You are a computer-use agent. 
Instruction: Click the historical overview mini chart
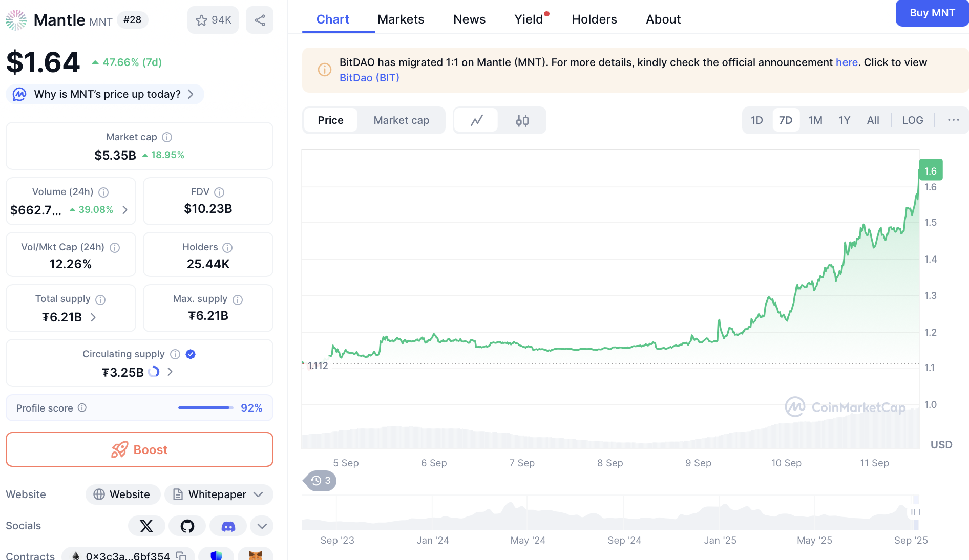609,512
